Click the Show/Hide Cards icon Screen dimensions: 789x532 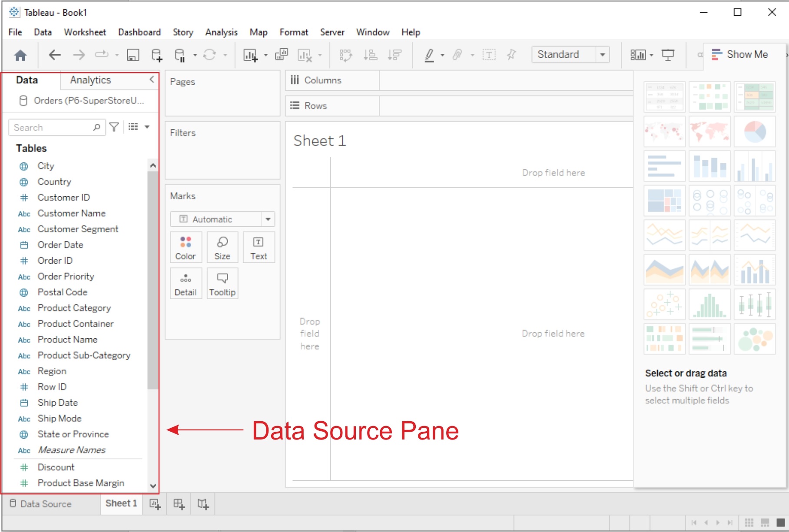[x=638, y=55]
